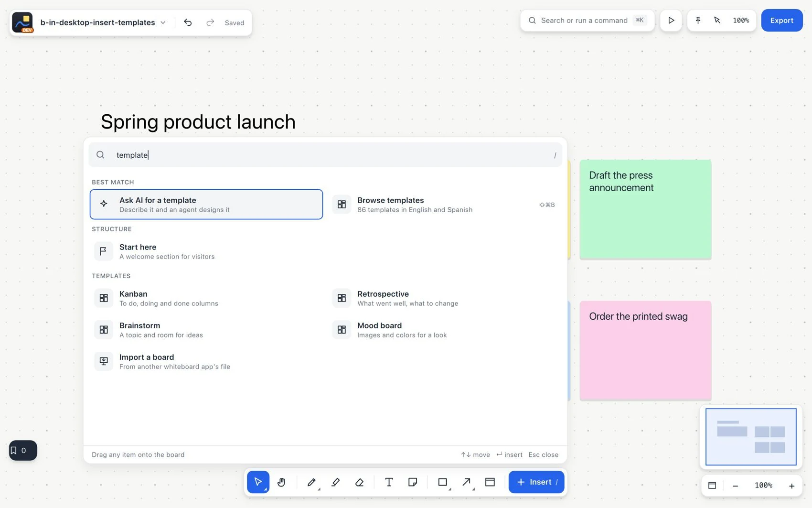
Task: Select Ask AI for a template
Action: 206,205
